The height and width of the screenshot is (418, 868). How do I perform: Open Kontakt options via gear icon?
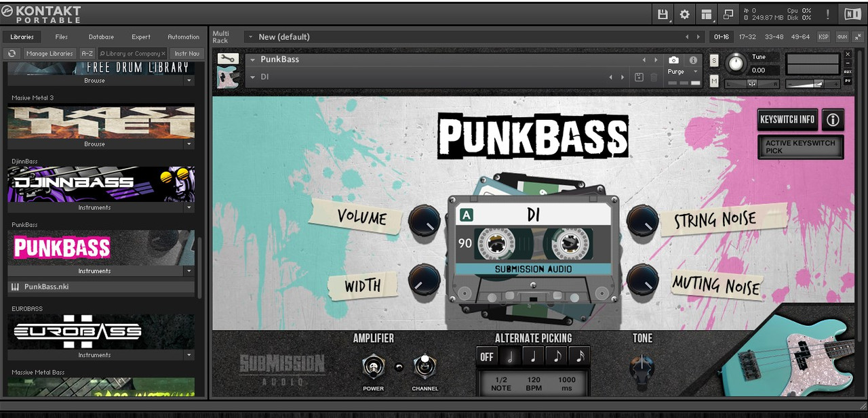(684, 14)
